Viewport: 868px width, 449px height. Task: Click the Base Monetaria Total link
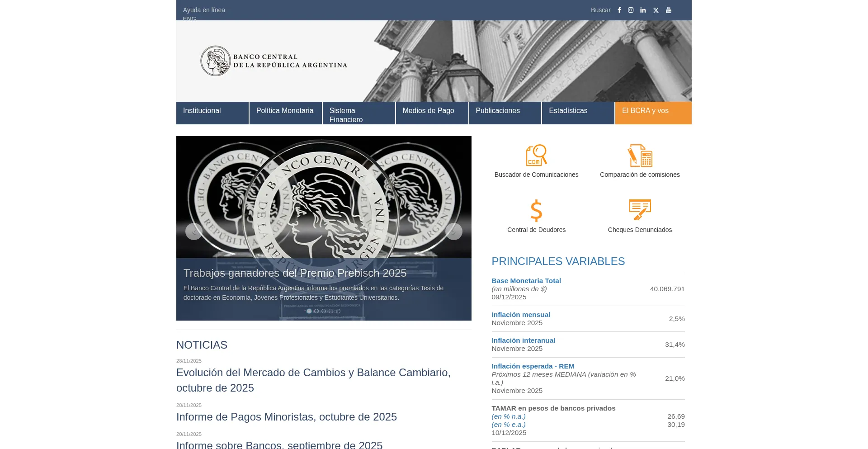coord(526,281)
